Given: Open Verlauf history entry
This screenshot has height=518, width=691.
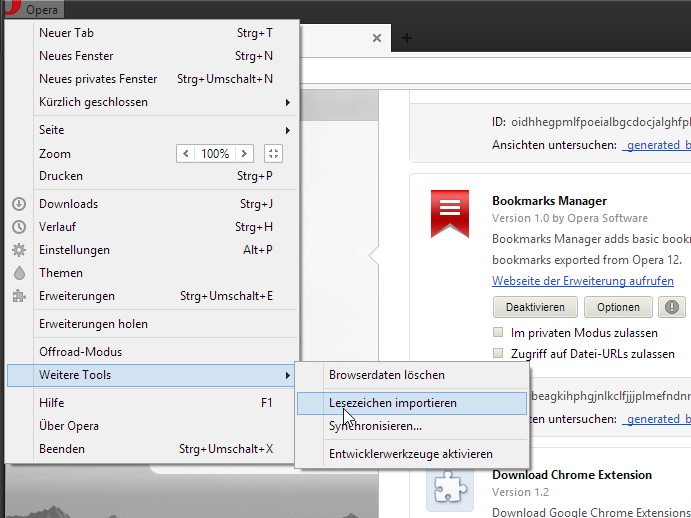Looking at the screenshot, I should [152, 227].
